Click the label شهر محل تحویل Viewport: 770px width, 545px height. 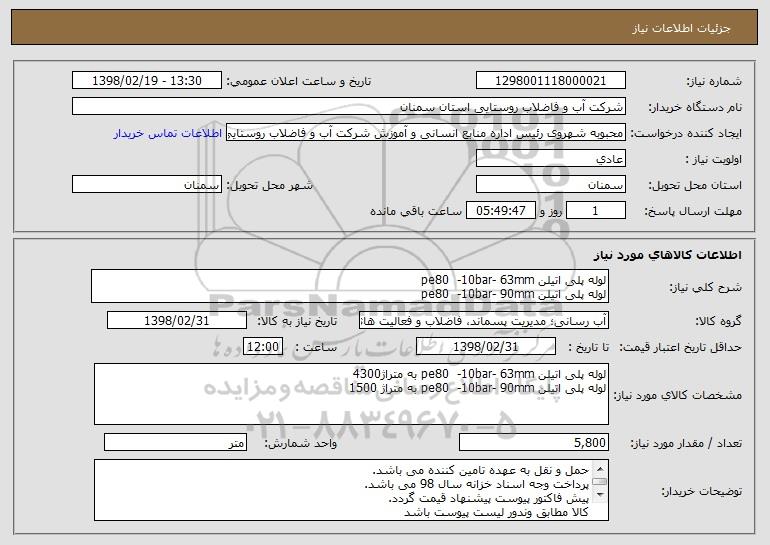tap(269, 186)
